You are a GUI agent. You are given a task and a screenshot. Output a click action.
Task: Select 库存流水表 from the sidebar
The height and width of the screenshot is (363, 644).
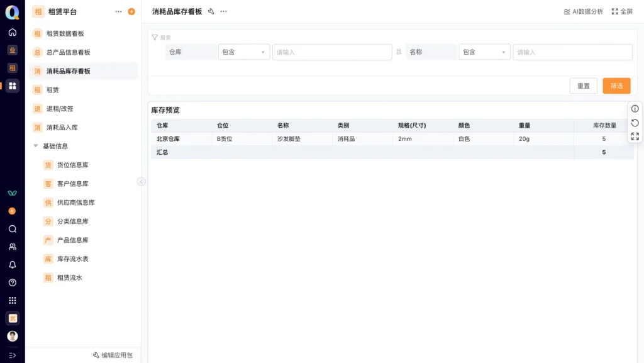point(72,259)
